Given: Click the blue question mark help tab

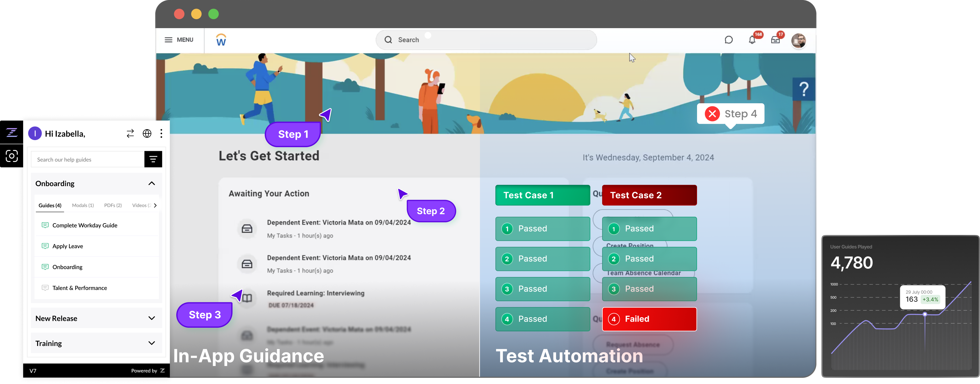Looking at the screenshot, I should pos(804,89).
